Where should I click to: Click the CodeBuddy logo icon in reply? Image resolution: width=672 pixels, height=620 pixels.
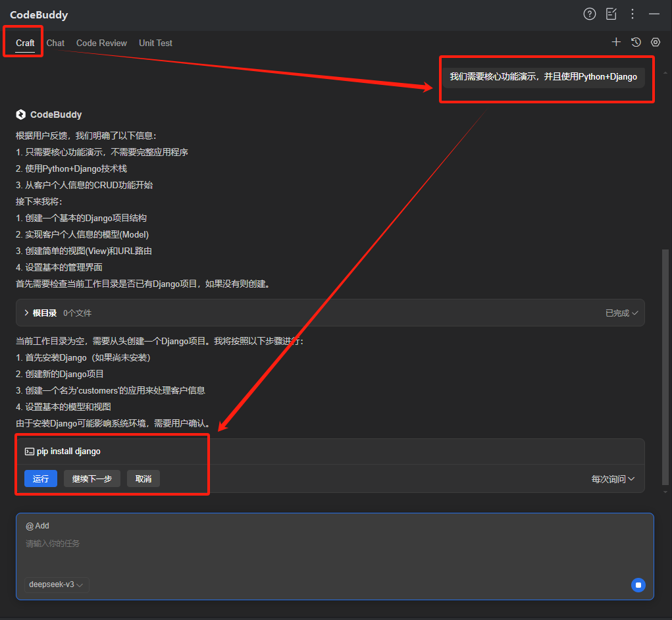click(20, 115)
